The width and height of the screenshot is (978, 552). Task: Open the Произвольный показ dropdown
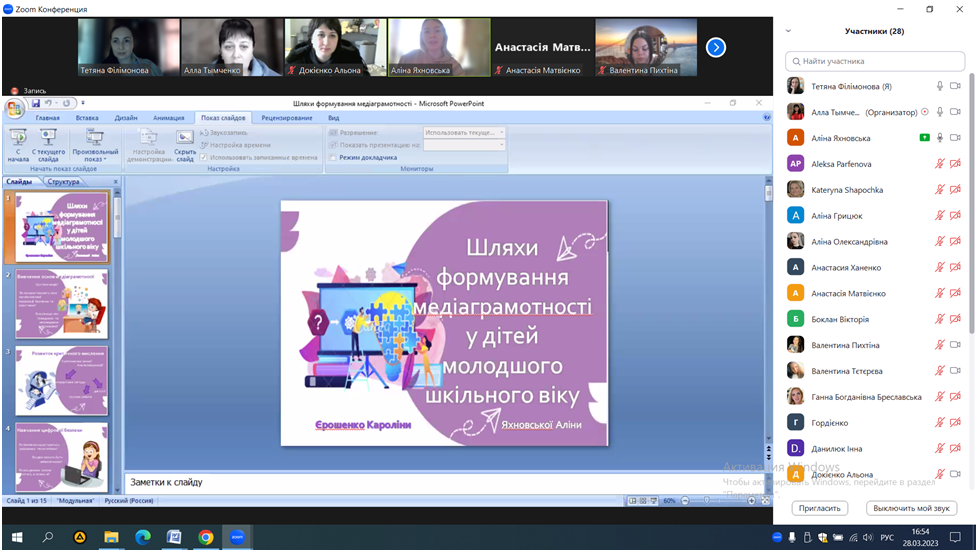95,147
